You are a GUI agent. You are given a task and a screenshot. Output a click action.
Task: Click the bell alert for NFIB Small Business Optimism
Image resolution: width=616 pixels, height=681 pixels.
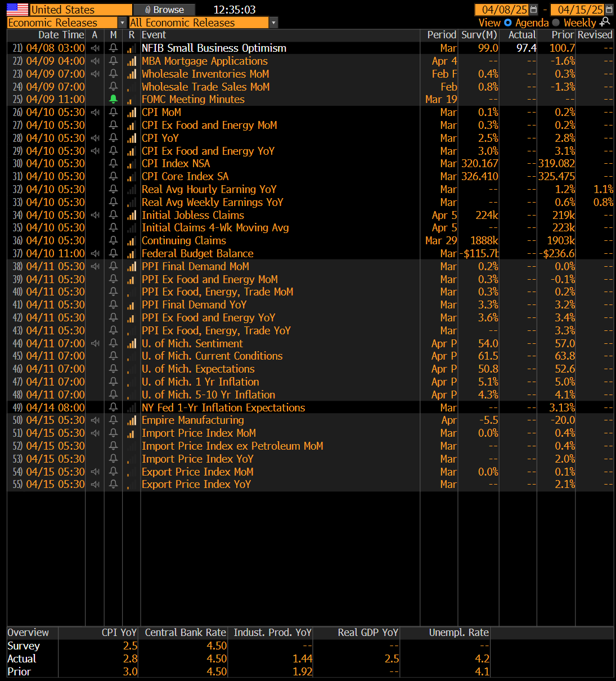pyautogui.click(x=113, y=48)
